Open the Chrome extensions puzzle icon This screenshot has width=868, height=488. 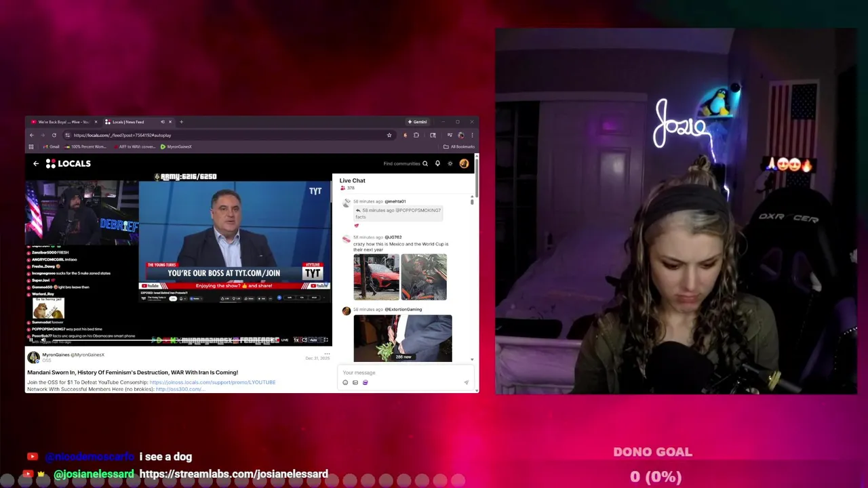coord(416,135)
